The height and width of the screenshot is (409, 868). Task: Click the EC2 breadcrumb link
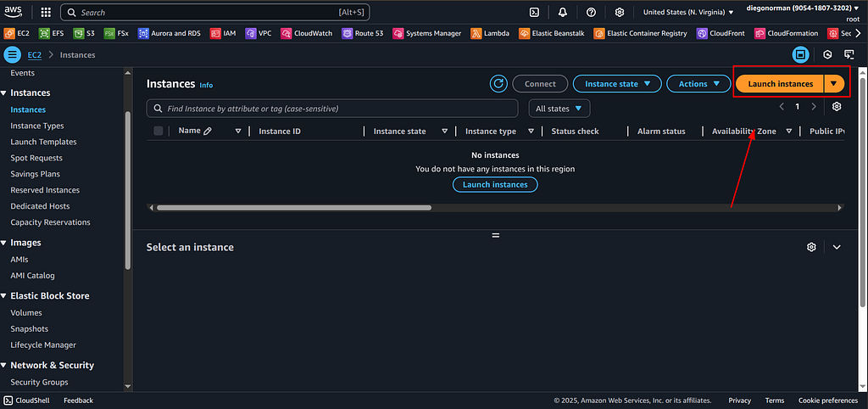(35, 55)
